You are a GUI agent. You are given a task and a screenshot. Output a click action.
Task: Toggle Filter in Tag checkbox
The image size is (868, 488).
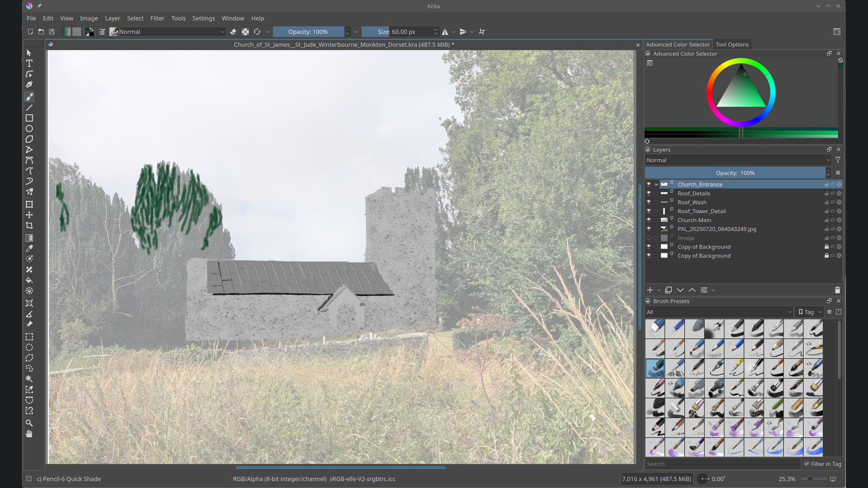coord(807,464)
